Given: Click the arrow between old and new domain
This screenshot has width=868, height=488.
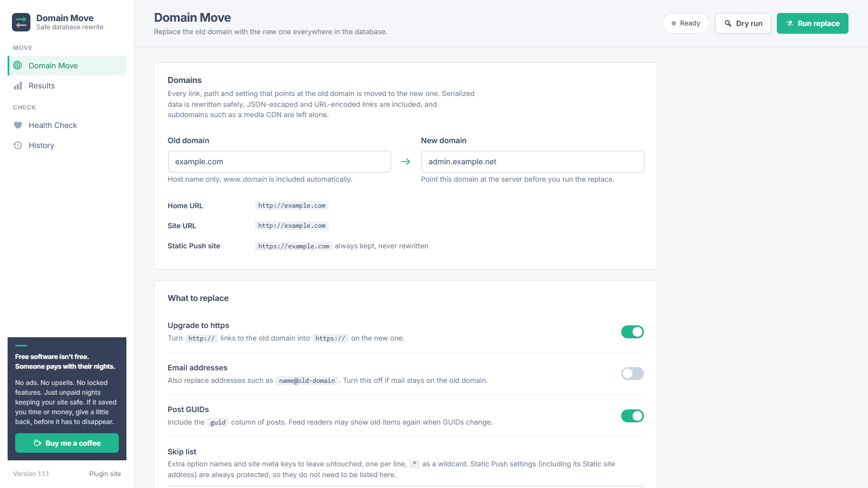Looking at the screenshot, I should [406, 162].
